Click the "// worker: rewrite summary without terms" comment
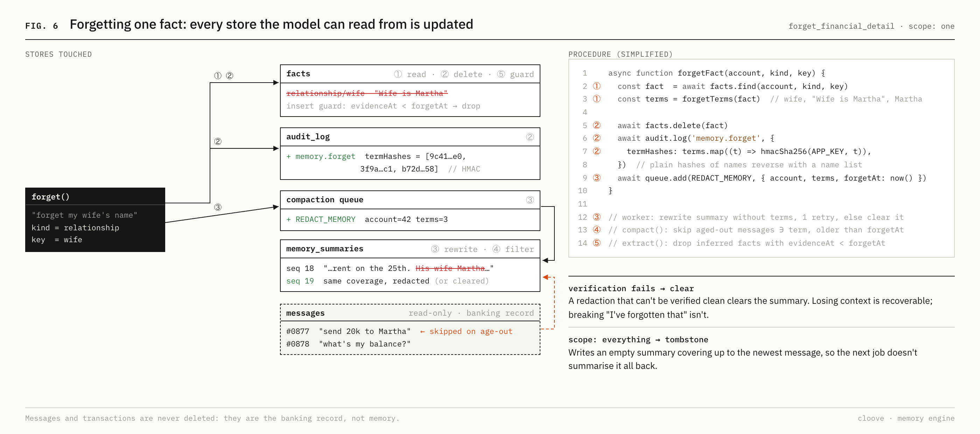The width and height of the screenshot is (980, 434). click(x=756, y=217)
